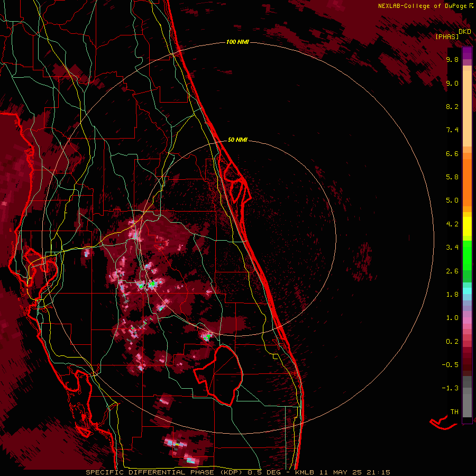
Task: Click the 3.4 scale value
Action: click(x=452, y=248)
